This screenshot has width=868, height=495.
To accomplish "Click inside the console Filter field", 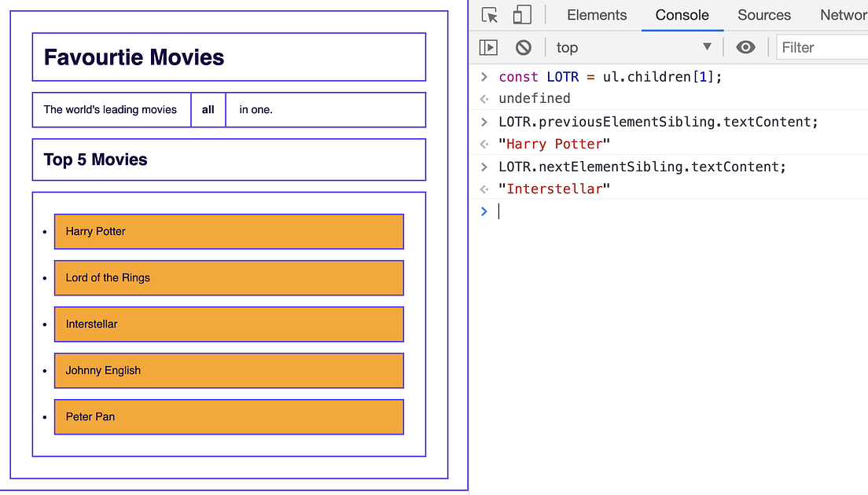I will 818,47.
